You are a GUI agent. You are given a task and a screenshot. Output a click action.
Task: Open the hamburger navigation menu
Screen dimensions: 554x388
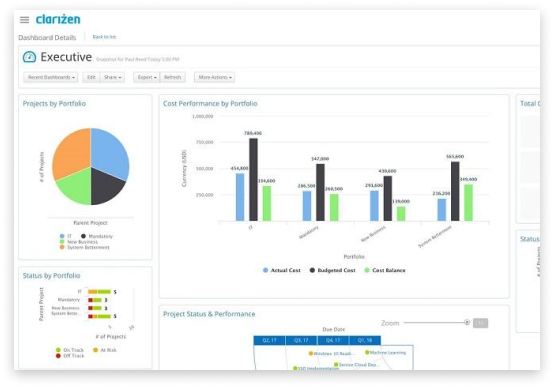(x=24, y=20)
